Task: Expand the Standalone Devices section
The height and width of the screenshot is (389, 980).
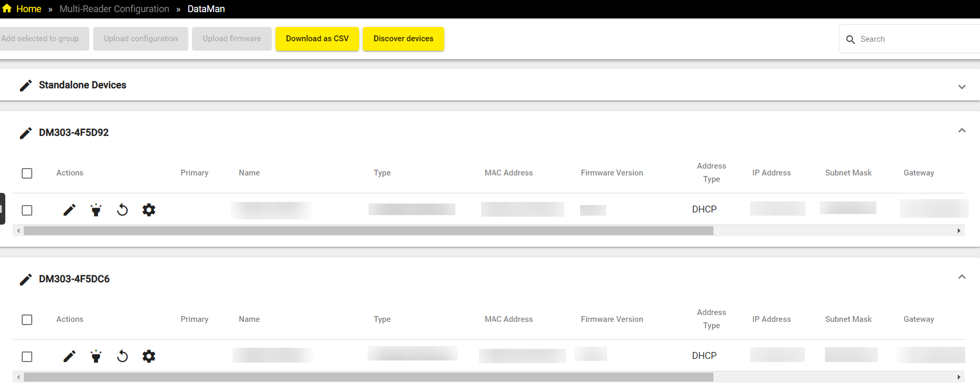Action: 961,87
